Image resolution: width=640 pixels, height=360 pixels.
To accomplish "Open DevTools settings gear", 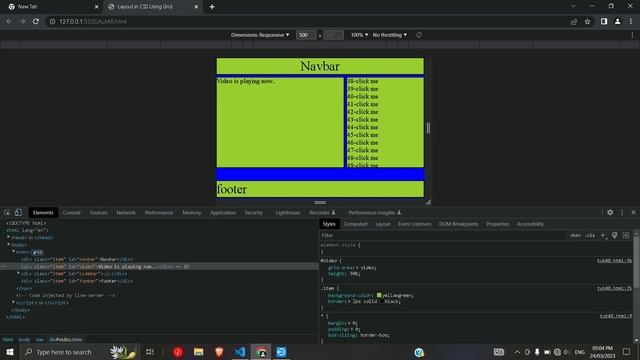I will (610, 213).
